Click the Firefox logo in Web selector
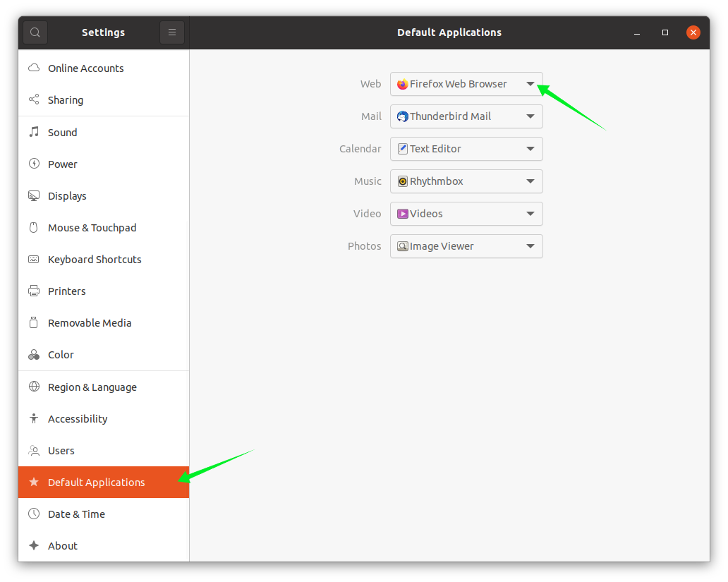The width and height of the screenshot is (728, 582). 403,84
